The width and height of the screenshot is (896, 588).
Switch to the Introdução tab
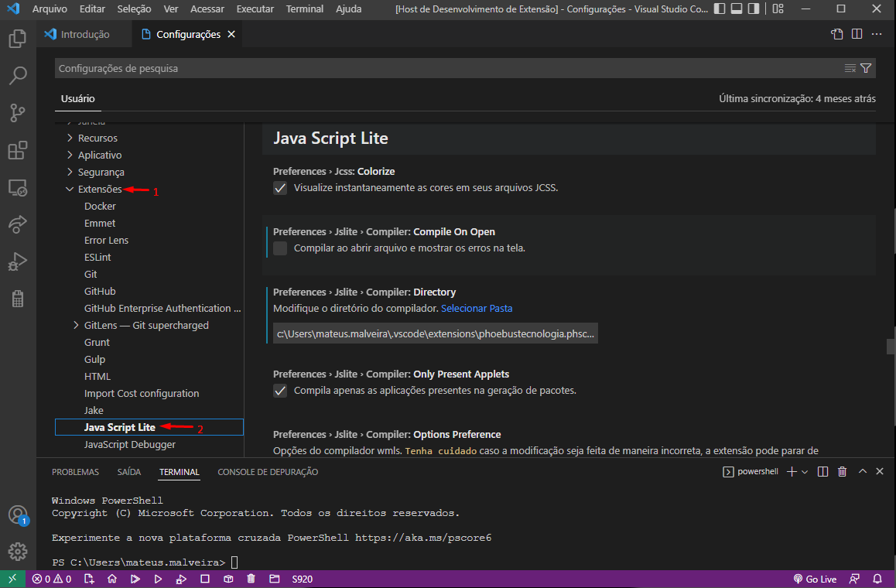click(x=85, y=34)
